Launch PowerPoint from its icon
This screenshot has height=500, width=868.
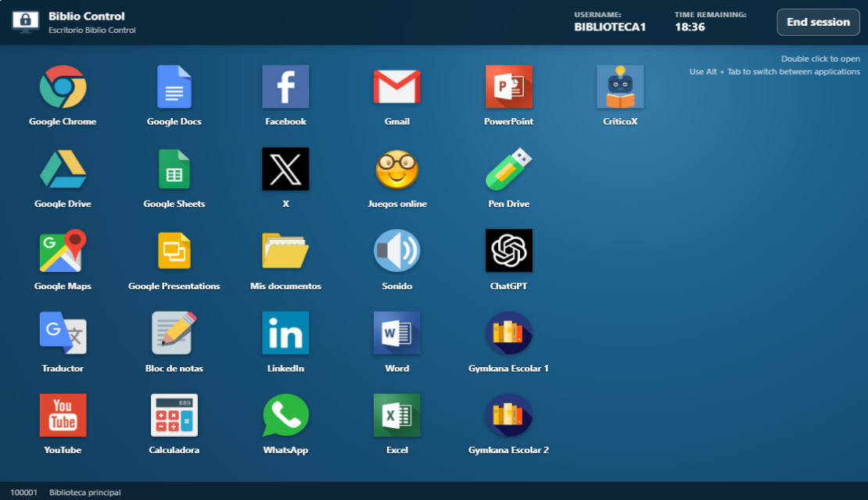(x=509, y=87)
